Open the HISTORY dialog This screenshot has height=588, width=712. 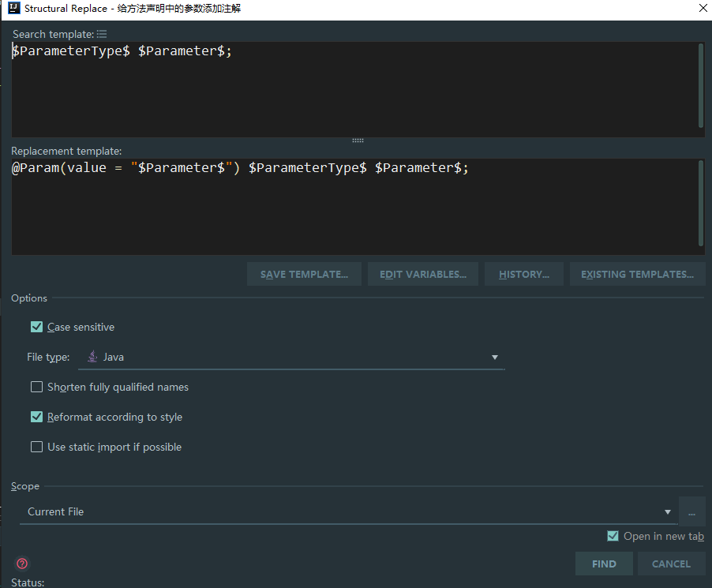[523, 274]
